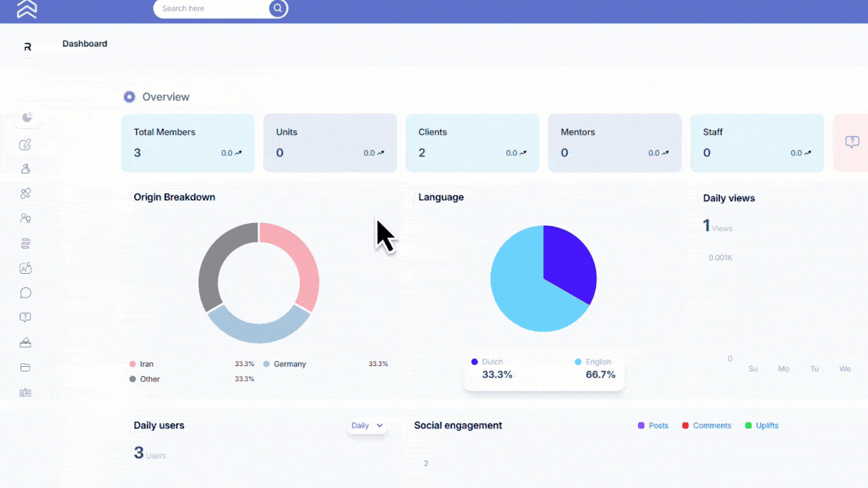Click the search magnifier icon in the top bar

pyautogui.click(x=277, y=8)
